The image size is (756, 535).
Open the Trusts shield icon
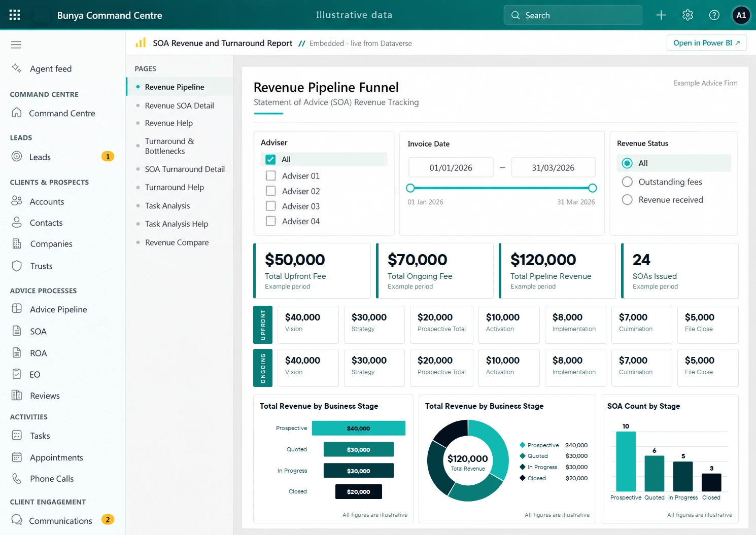(x=17, y=266)
